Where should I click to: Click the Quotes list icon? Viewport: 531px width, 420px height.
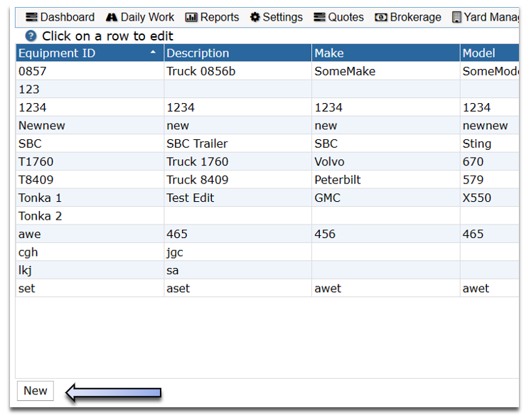click(x=319, y=17)
